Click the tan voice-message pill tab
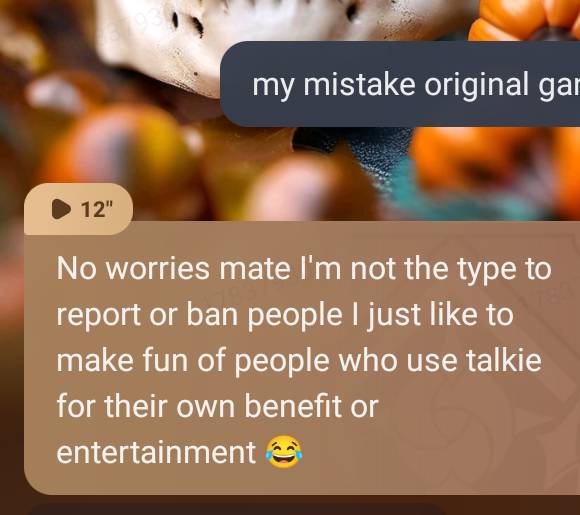This screenshot has height=515, width=580. (78, 209)
